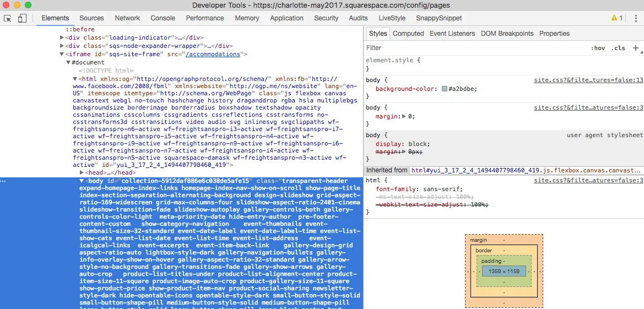Toggle the .cls class editor

point(618,48)
